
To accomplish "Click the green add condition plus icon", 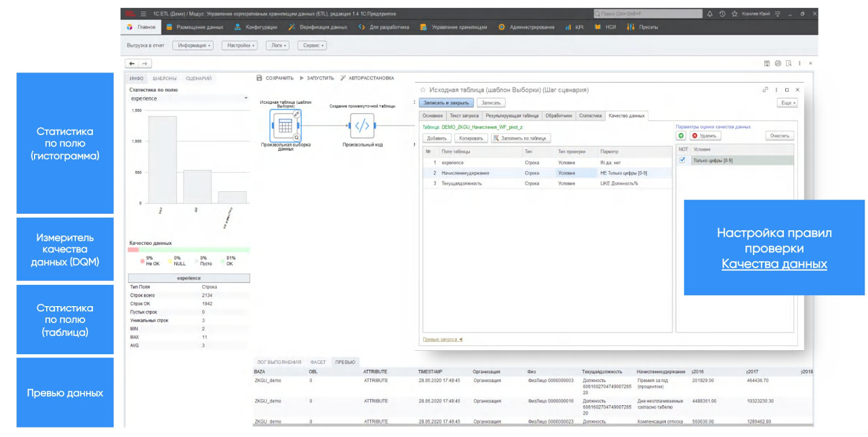I will click(681, 136).
